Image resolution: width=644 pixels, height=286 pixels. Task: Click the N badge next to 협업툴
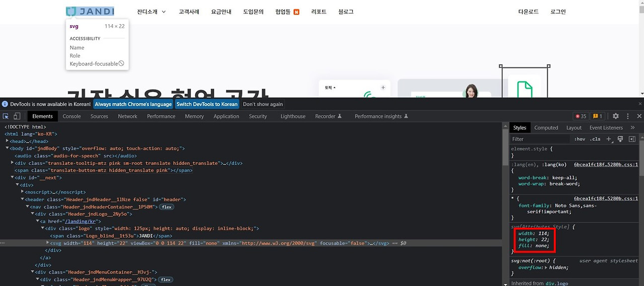296,12
